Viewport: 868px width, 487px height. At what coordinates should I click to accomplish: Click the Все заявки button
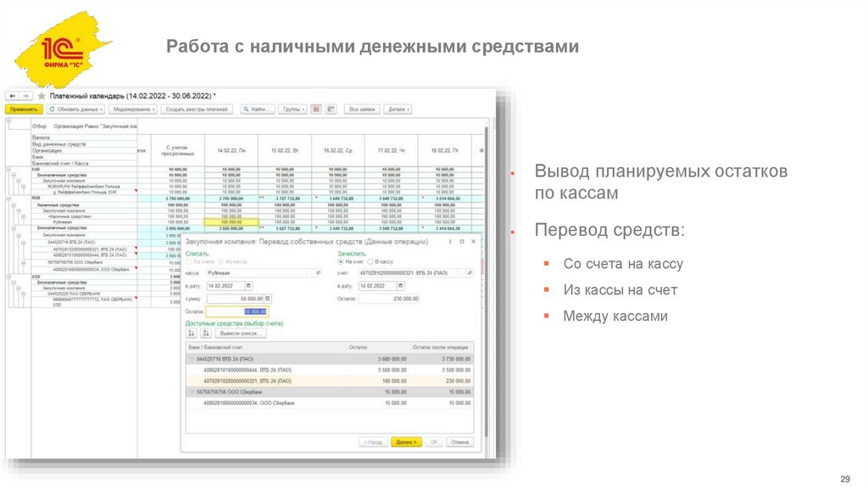[362, 109]
